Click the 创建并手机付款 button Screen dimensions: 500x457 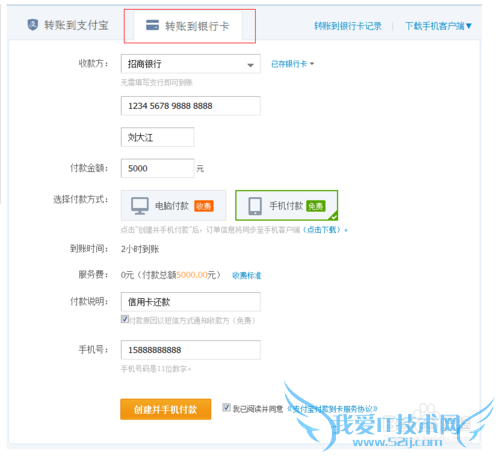tap(166, 409)
